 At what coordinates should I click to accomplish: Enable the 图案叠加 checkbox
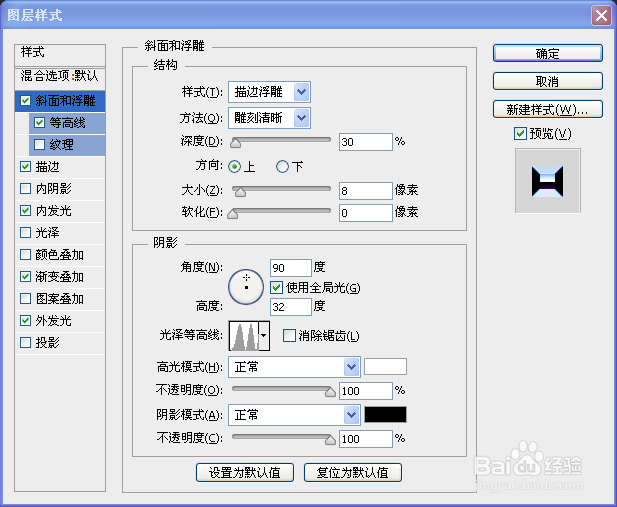point(25,299)
